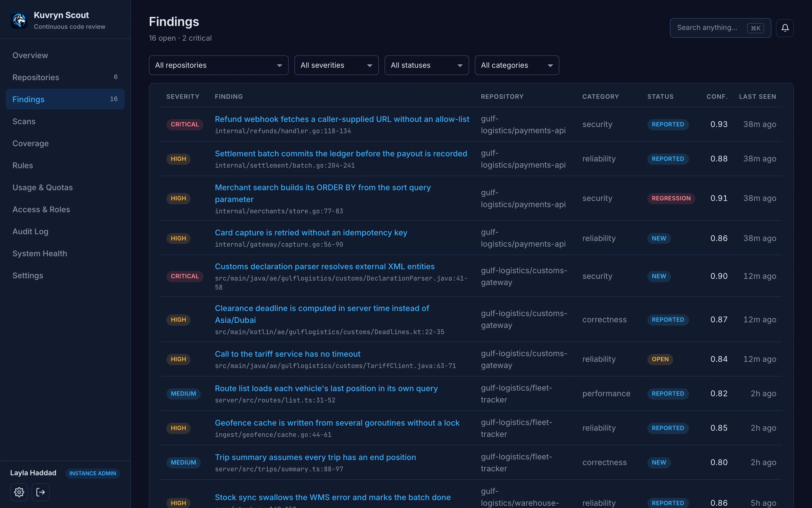Click file path ingest/geofence/cache.go:44-61
812x508 pixels.
273,435
